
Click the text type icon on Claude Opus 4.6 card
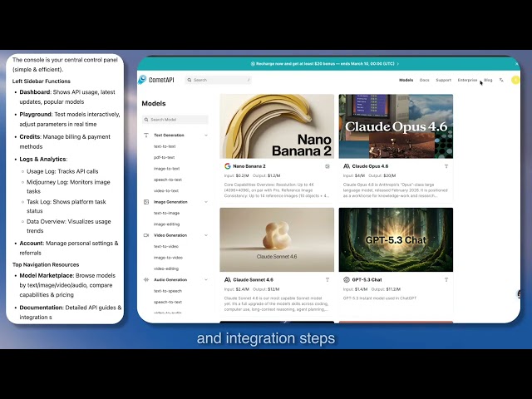446,166
